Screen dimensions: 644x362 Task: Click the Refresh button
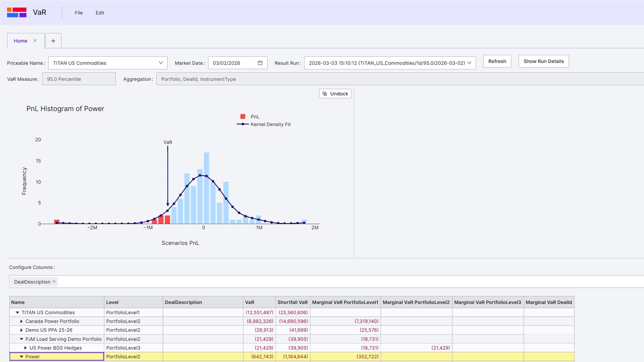497,61
